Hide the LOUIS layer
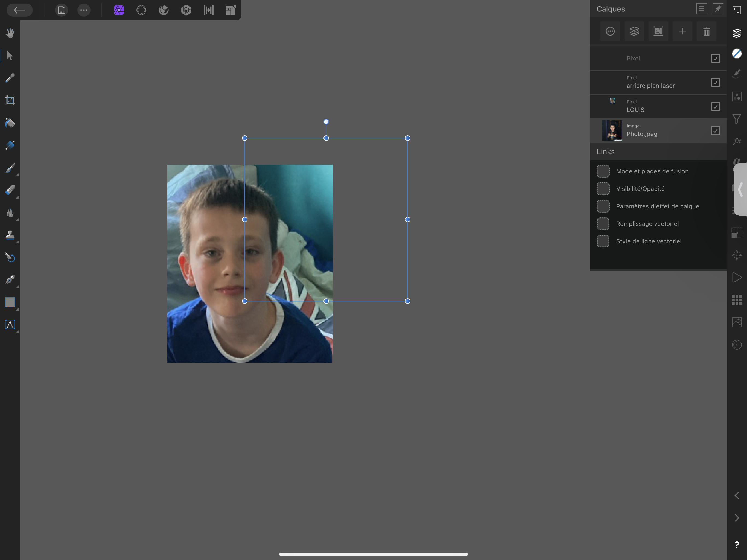The image size is (747, 560). (715, 107)
